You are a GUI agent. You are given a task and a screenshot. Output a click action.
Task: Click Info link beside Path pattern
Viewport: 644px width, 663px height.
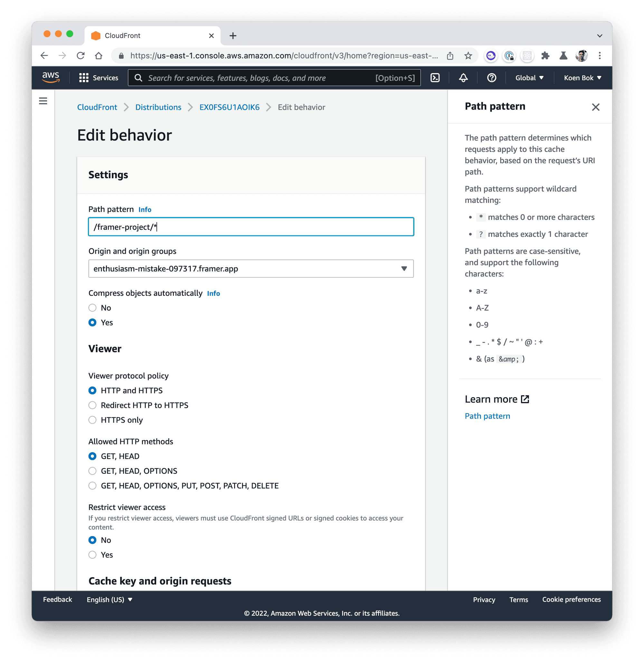pos(145,210)
